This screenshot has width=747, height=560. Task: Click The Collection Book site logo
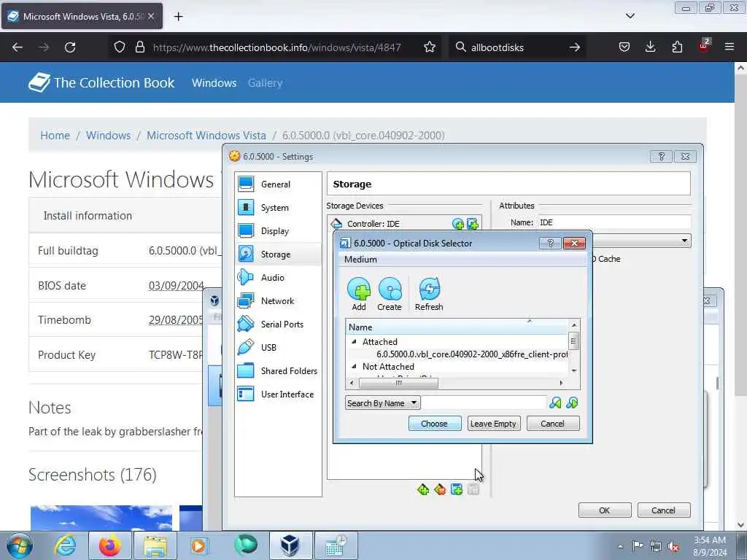101,82
